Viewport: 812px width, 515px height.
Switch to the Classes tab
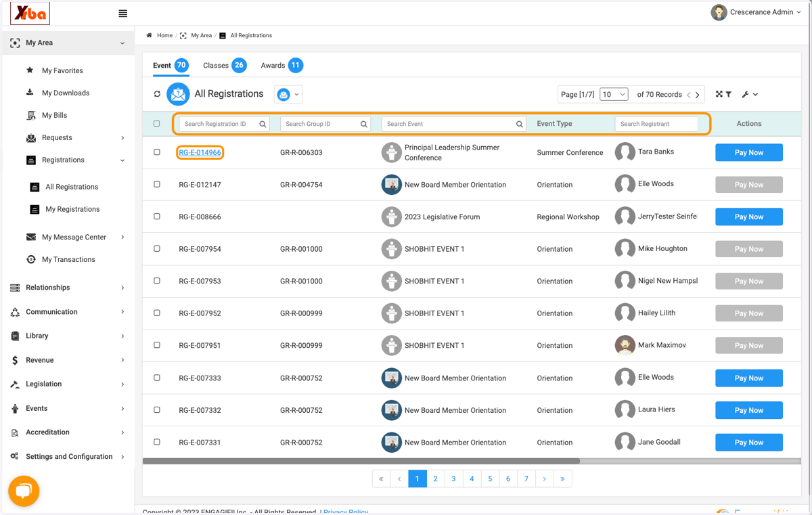pyautogui.click(x=225, y=66)
